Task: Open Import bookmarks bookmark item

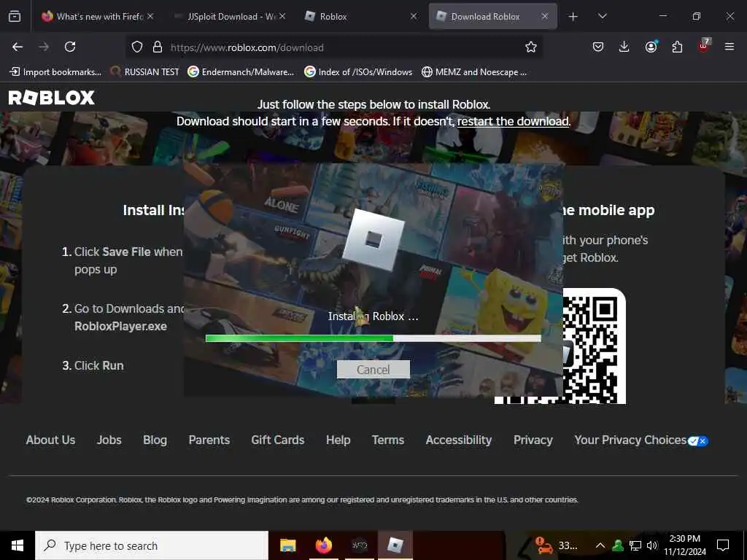Action: 55,72
